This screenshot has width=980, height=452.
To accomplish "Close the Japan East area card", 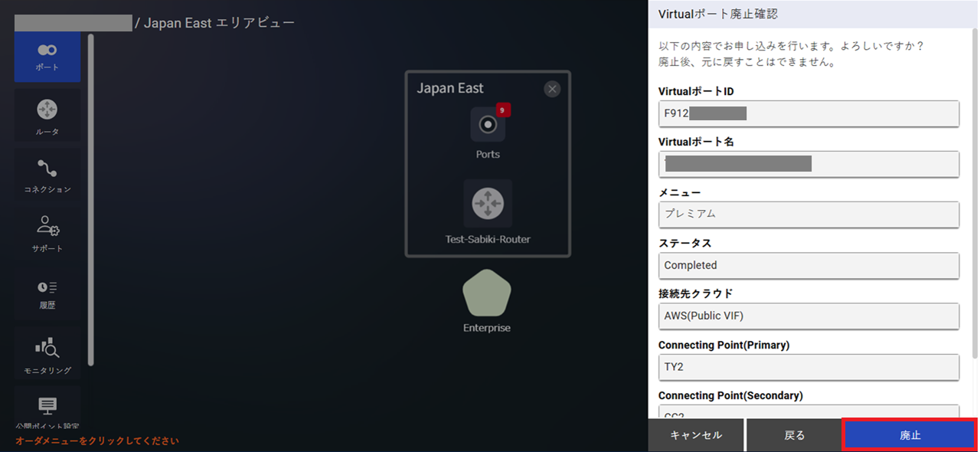I will (x=552, y=89).
